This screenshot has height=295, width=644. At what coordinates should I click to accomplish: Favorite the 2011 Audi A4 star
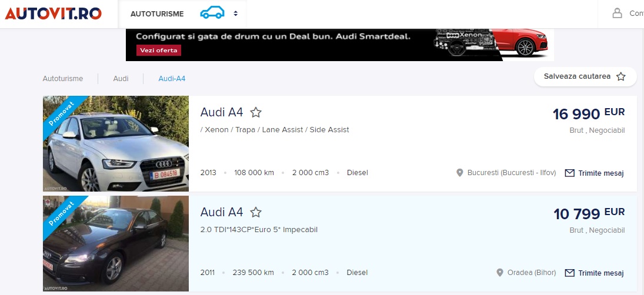(x=256, y=212)
